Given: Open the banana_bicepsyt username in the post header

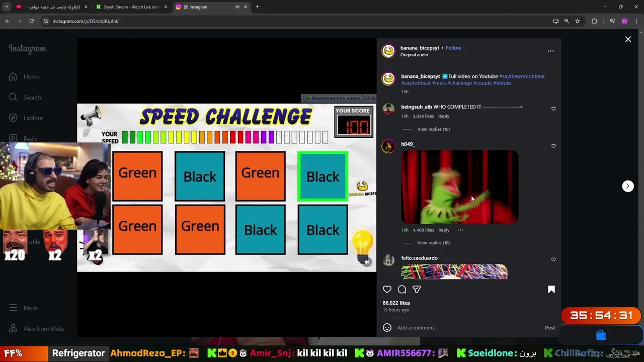Looking at the screenshot, I should (420, 48).
